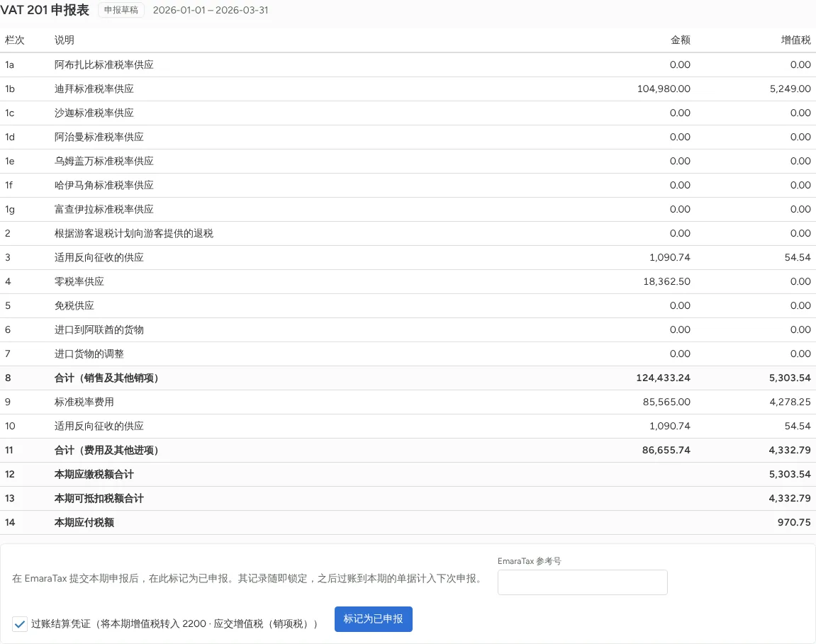Click the 适用反向征收的供应 label in row 3
This screenshot has height=644, width=816.
pyautogui.click(x=99, y=257)
